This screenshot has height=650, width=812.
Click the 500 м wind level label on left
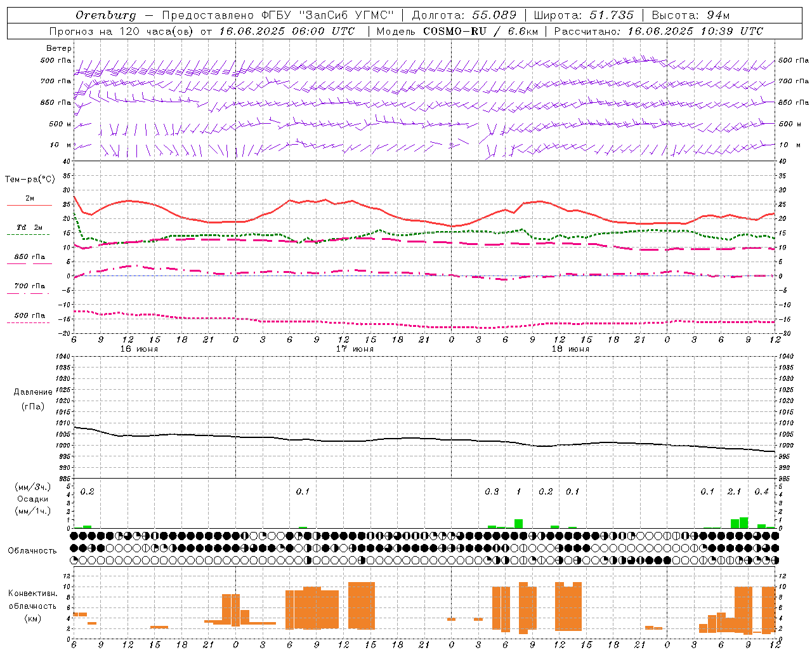tap(61, 124)
